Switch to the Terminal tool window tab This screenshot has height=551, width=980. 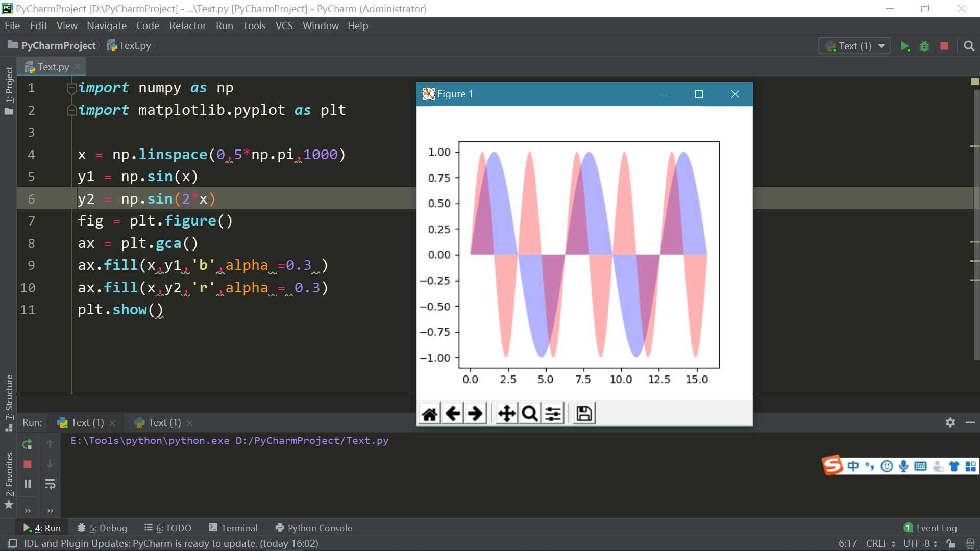[233, 528]
